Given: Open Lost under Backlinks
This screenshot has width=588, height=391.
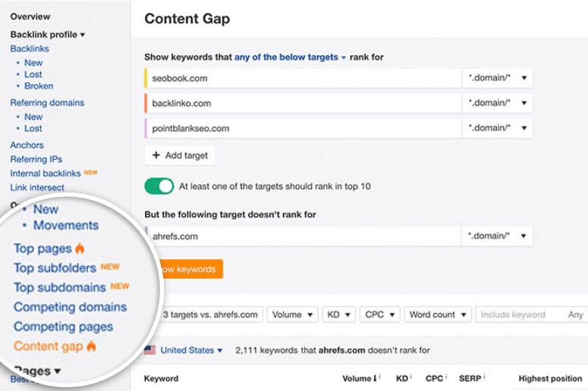Looking at the screenshot, I should point(33,74).
